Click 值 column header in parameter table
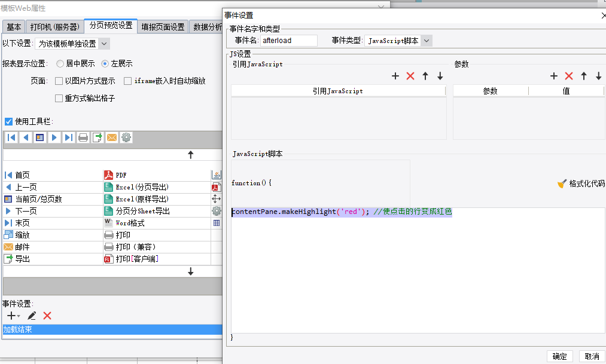 click(566, 91)
